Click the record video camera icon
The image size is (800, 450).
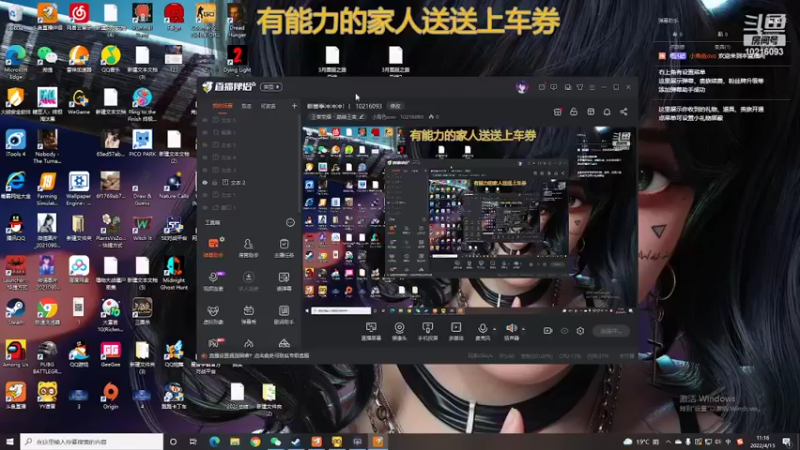point(547,331)
